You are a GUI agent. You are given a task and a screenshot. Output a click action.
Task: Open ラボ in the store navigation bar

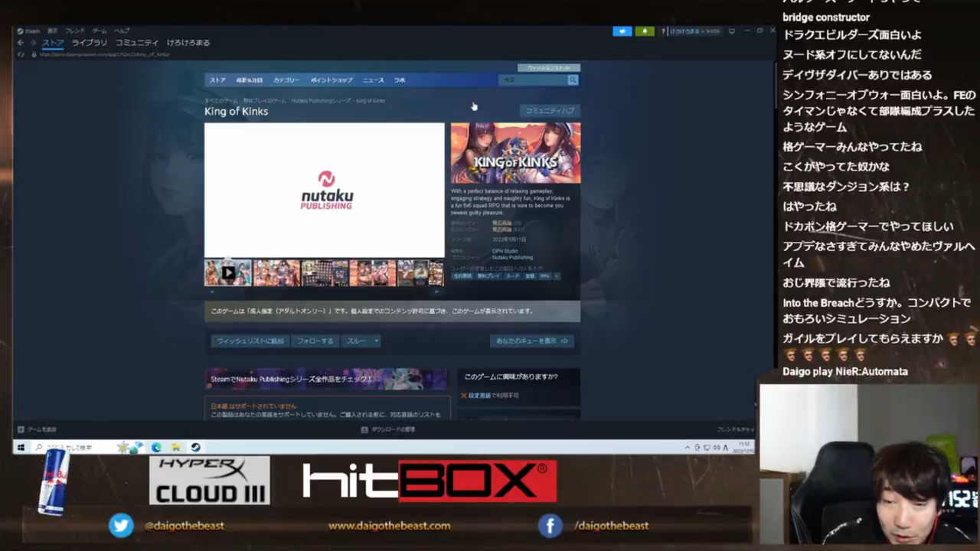coord(400,80)
